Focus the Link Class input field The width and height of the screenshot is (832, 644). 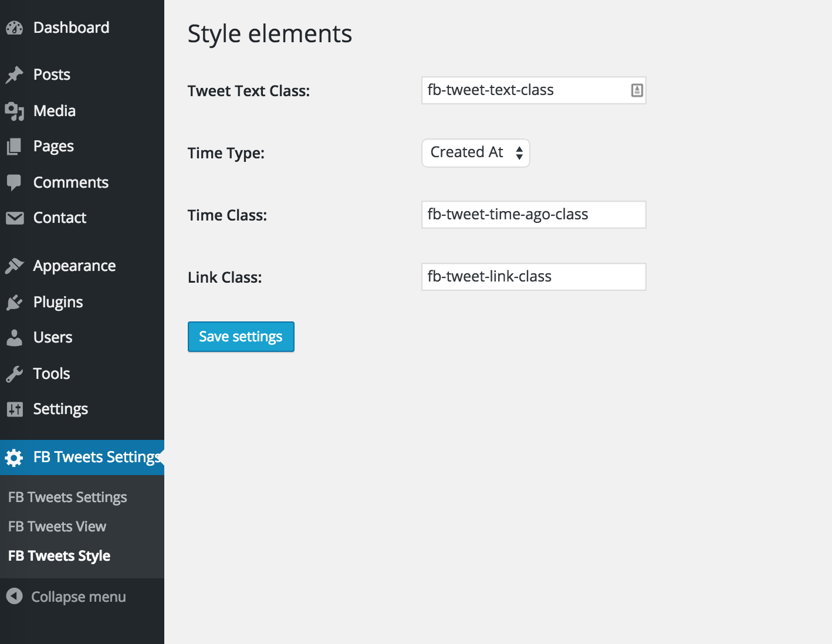534,277
